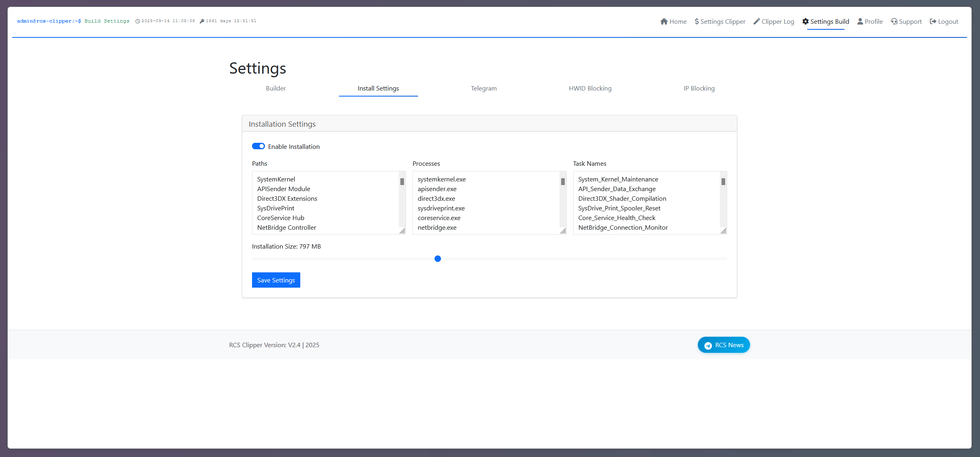
Task: Click the user icon beside Profile
Action: (x=860, y=21)
